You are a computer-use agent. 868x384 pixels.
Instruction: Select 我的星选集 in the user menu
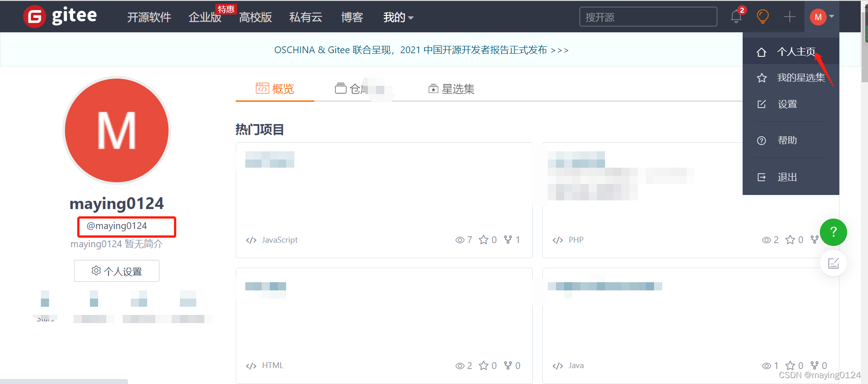[791, 78]
